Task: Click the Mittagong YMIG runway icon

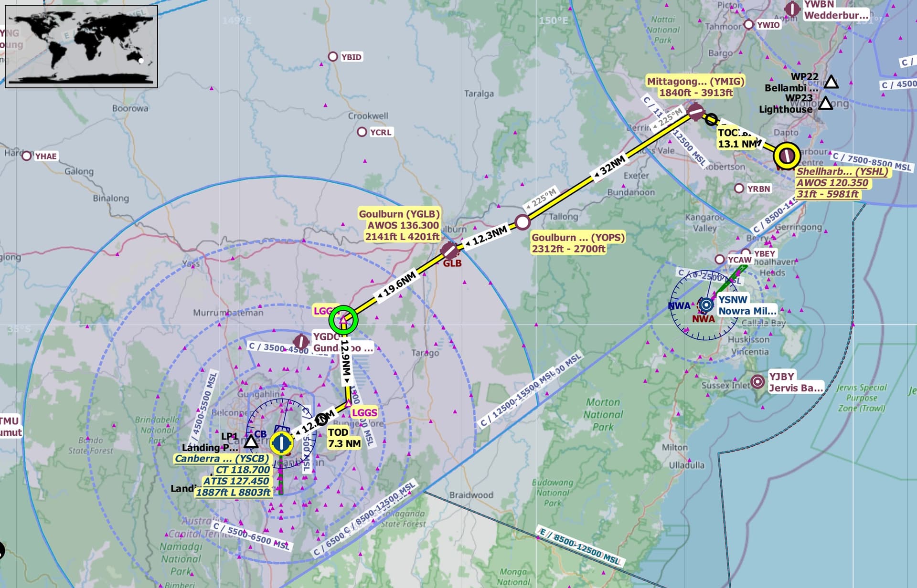Action: click(x=696, y=113)
